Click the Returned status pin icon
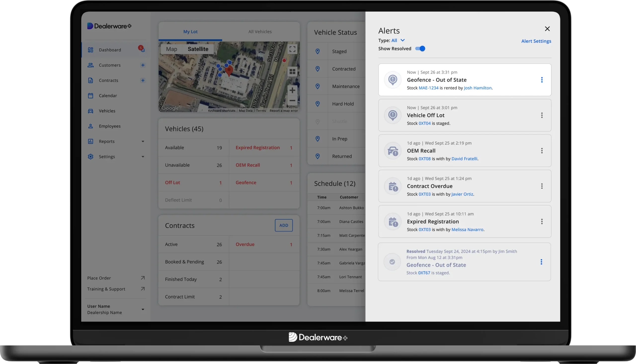The height and width of the screenshot is (364, 636). point(318,156)
